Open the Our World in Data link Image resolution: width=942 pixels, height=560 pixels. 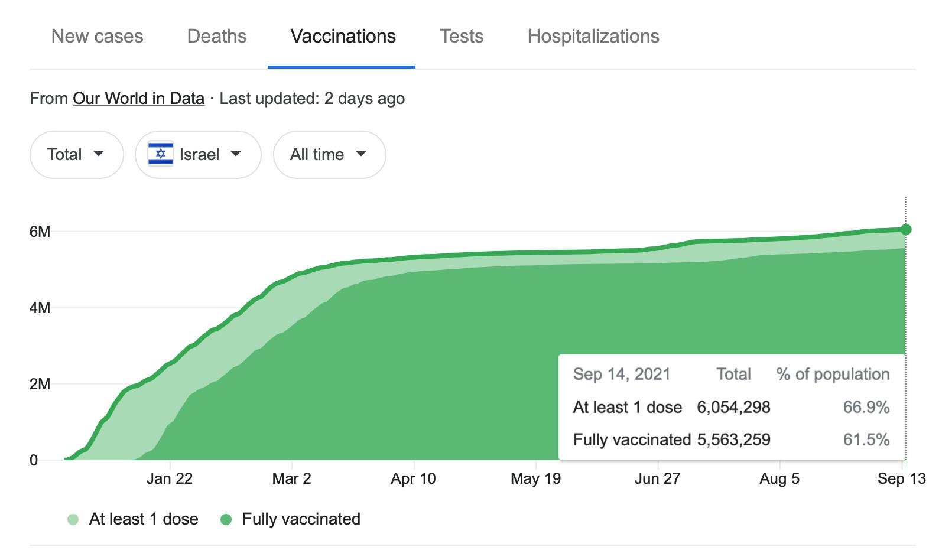pyautogui.click(x=138, y=99)
